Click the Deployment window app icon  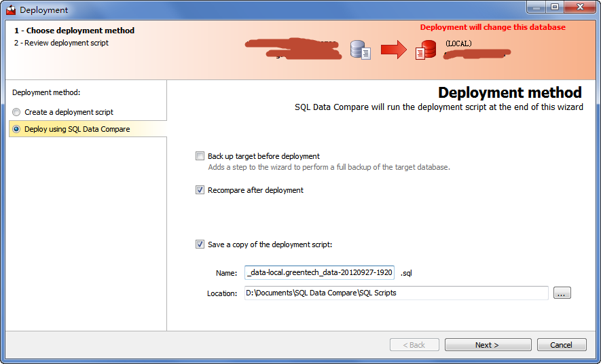(11, 10)
